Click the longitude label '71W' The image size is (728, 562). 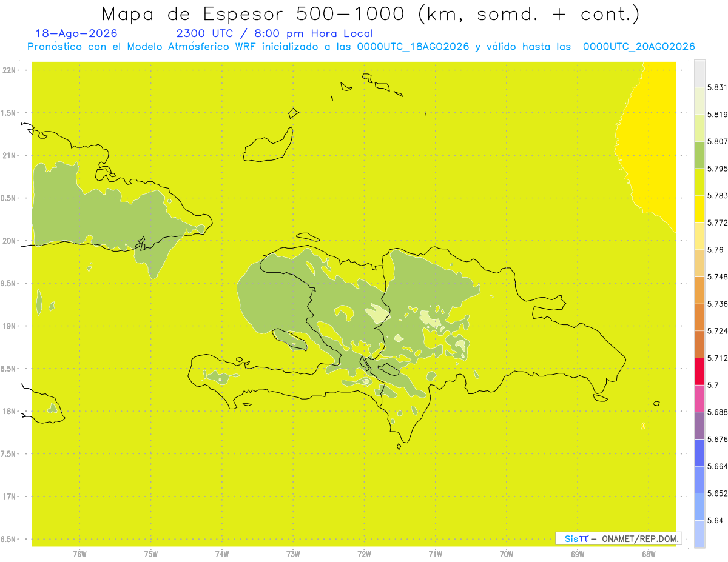435,554
